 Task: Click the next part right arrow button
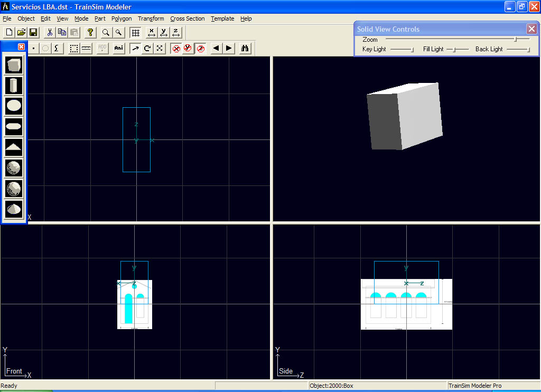229,49
